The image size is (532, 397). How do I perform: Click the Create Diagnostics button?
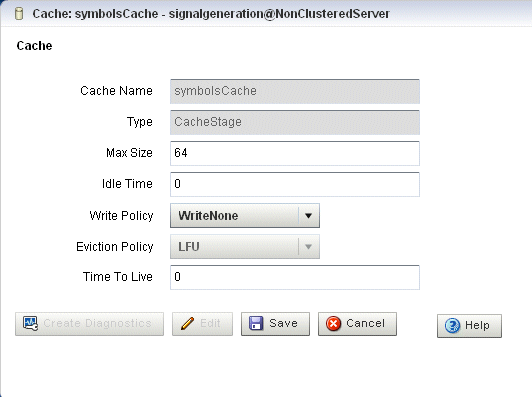[x=90, y=324]
